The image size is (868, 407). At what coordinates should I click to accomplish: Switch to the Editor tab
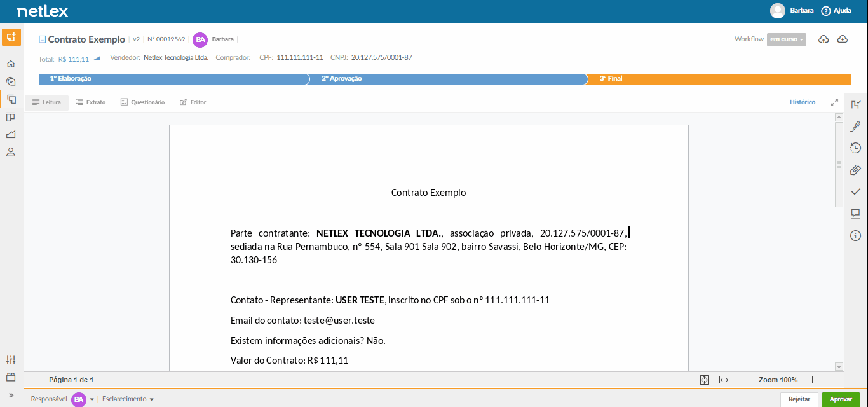tap(193, 102)
